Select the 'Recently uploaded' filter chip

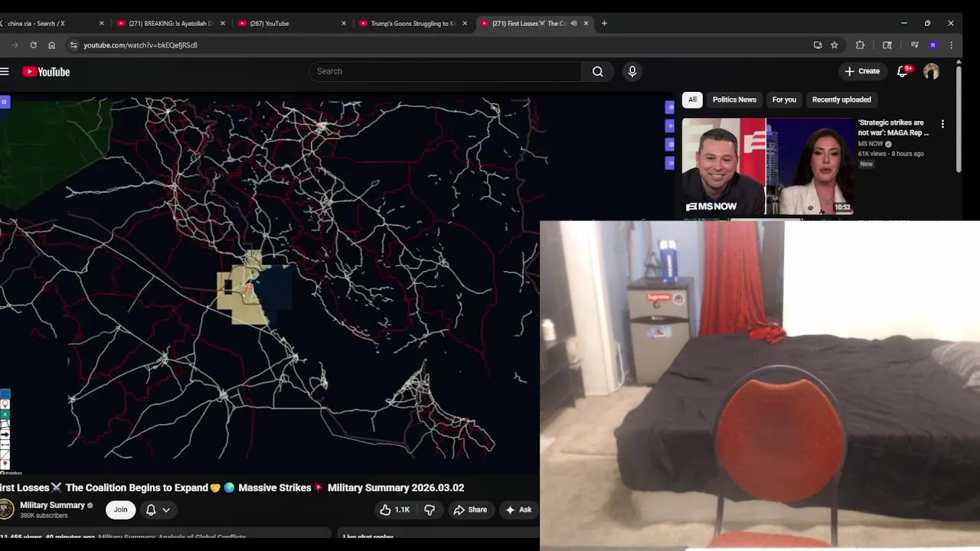pyautogui.click(x=841, y=99)
